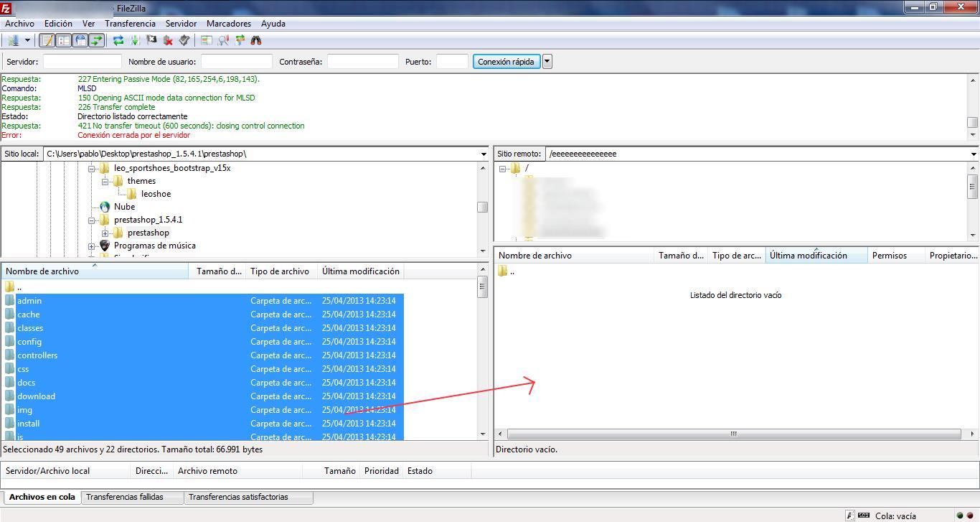Viewport: 980px width, 522px height.
Task: Click the process queue icon
Action: [135, 41]
